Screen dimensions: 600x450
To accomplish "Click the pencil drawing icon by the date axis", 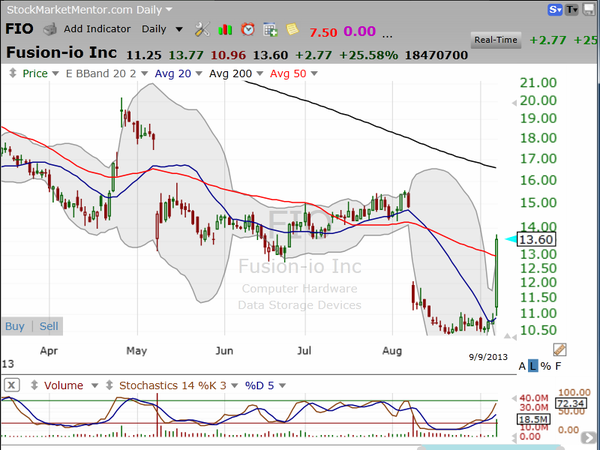I will coord(560,349).
